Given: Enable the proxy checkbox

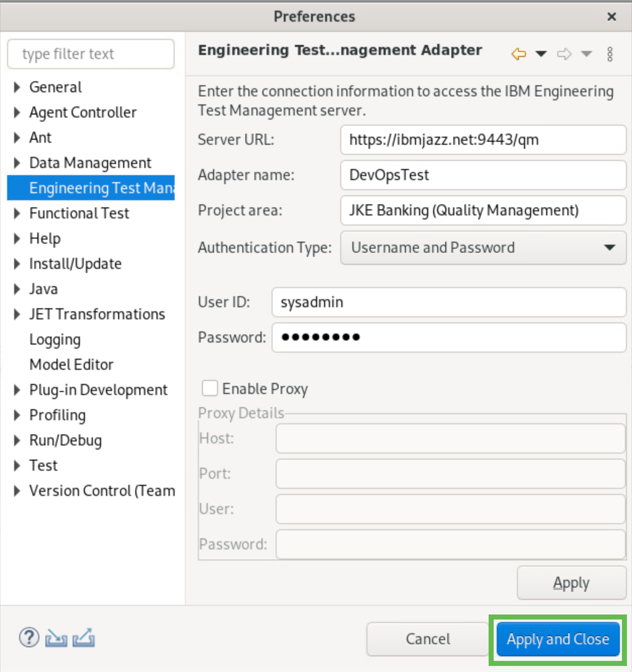Looking at the screenshot, I should [x=210, y=388].
